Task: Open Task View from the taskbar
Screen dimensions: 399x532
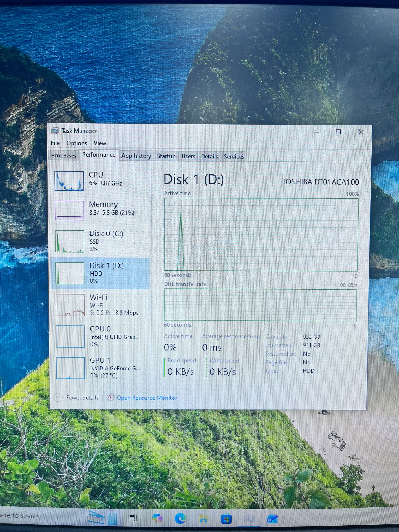Action: coord(133,518)
